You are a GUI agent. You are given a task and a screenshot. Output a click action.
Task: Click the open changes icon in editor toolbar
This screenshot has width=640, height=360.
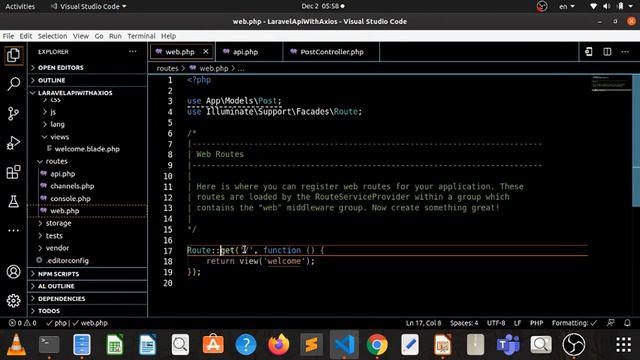point(589,52)
